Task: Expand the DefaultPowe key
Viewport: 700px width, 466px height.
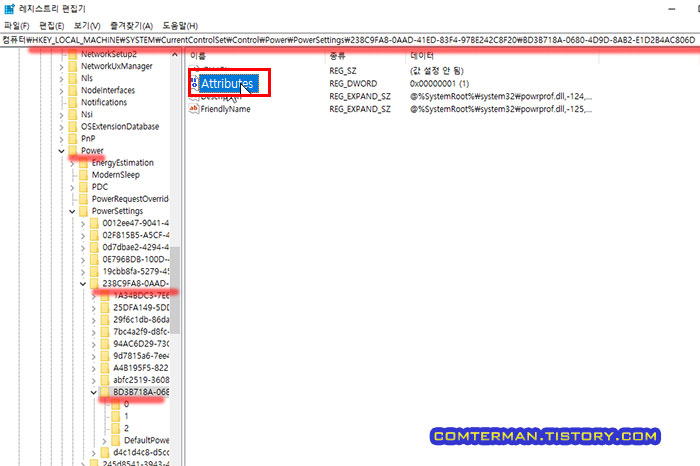Action: point(104,441)
